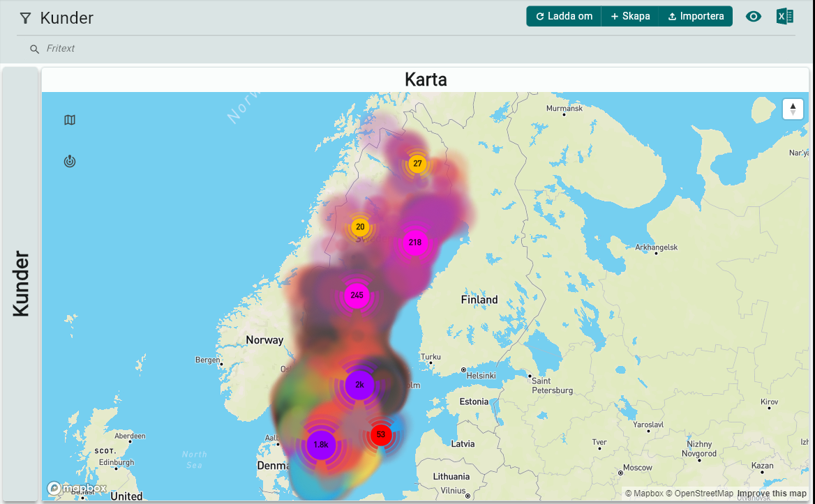Click the Latvia label on the map
This screenshot has height=504, width=815.
(x=463, y=444)
